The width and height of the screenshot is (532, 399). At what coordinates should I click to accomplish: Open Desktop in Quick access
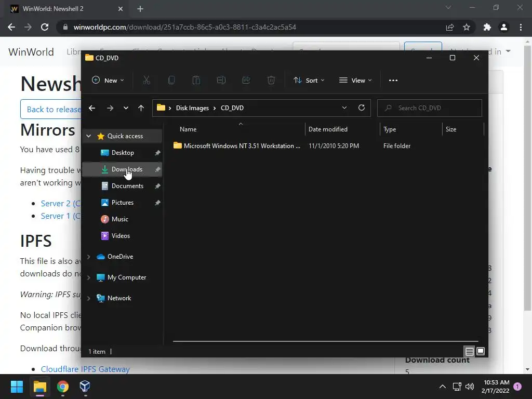point(122,153)
